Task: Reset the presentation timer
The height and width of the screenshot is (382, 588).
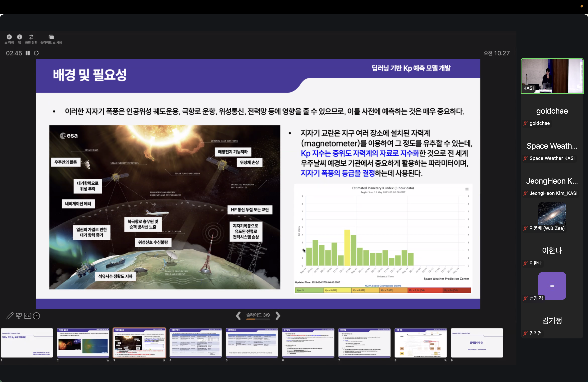Action: [36, 53]
